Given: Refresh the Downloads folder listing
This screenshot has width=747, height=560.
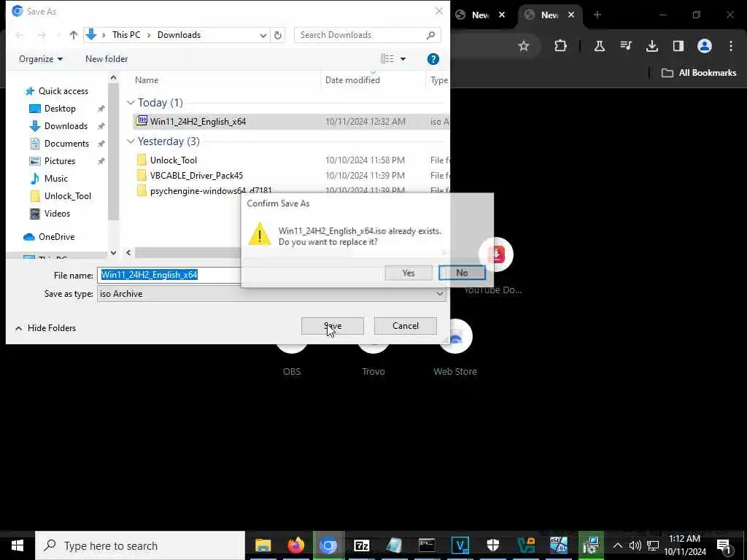Looking at the screenshot, I should tap(278, 35).
